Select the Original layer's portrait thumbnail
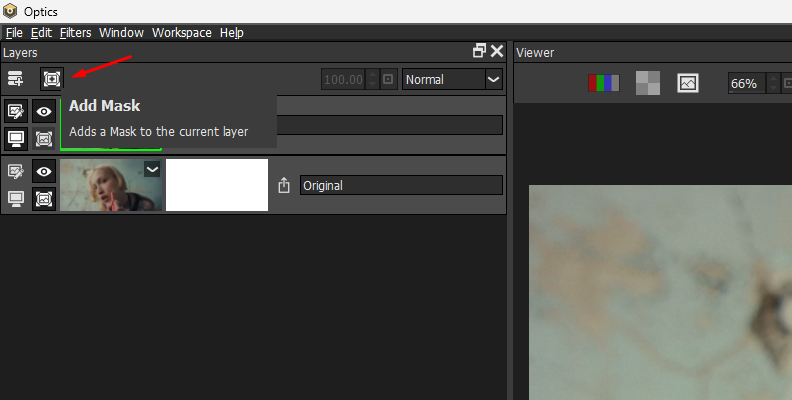This screenshot has width=792, height=400. [x=111, y=185]
